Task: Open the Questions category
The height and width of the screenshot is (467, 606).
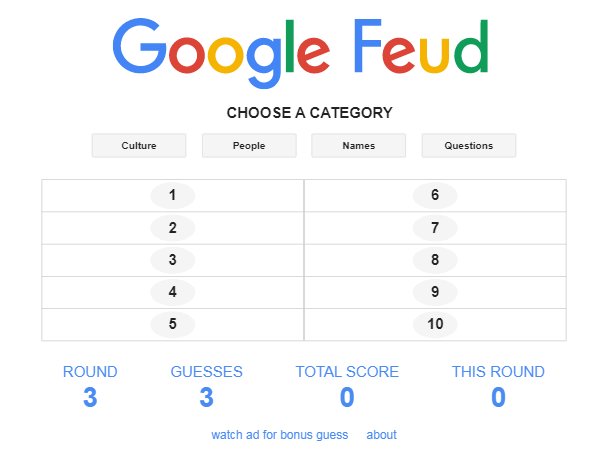Action: [x=468, y=146]
